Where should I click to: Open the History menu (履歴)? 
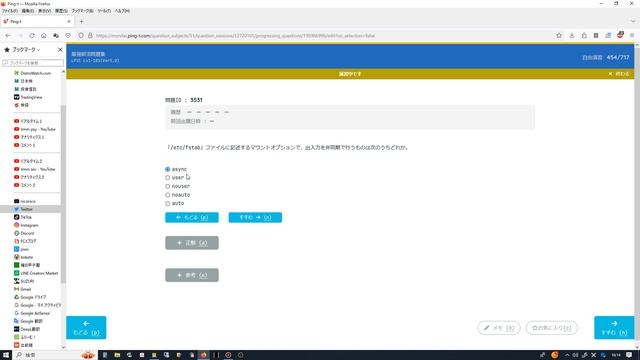tap(61, 11)
